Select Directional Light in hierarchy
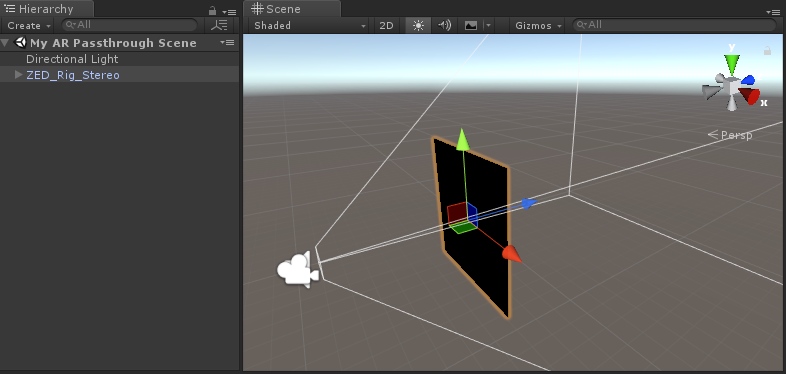The width and height of the screenshot is (786, 374). point(72,59)
